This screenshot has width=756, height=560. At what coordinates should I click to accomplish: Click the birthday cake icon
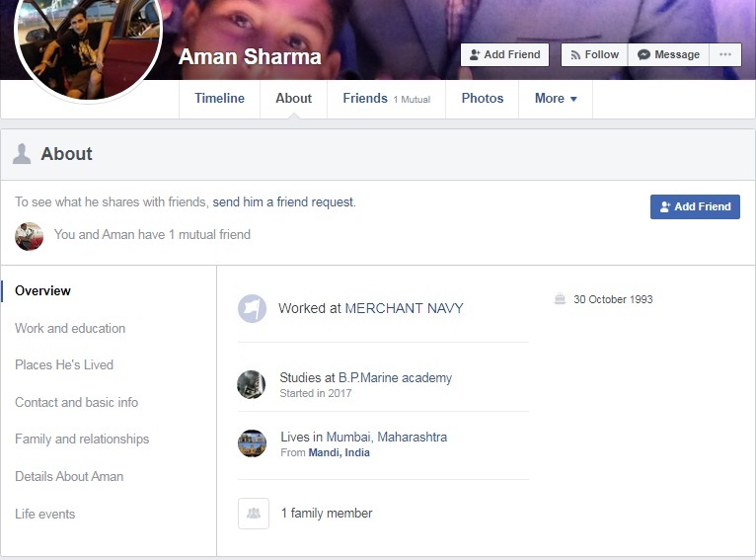point(560,298)
